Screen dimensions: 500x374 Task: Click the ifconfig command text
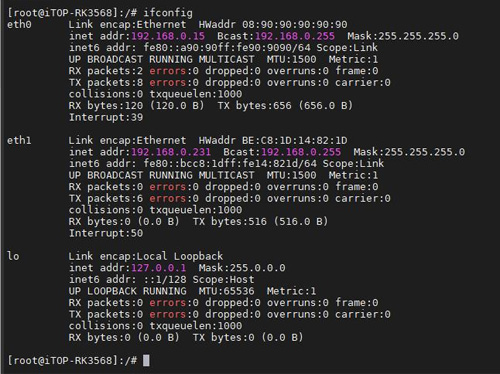pyautogui.click(x=168, y=13)
